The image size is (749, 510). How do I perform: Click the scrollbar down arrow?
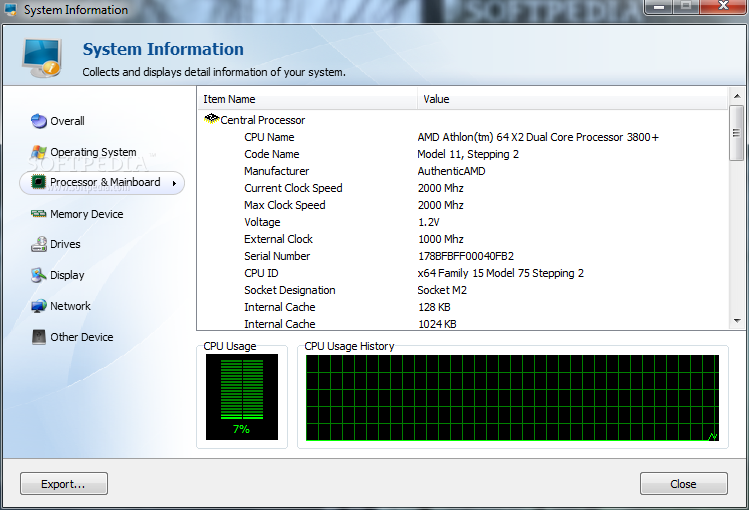[737, 320]
